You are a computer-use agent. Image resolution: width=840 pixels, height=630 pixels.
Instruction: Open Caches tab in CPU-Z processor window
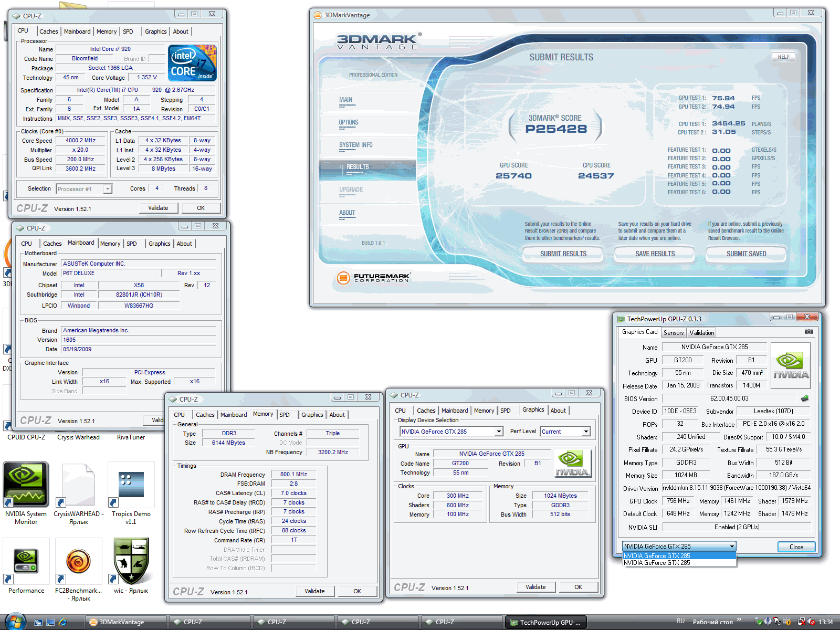[49, 31]
